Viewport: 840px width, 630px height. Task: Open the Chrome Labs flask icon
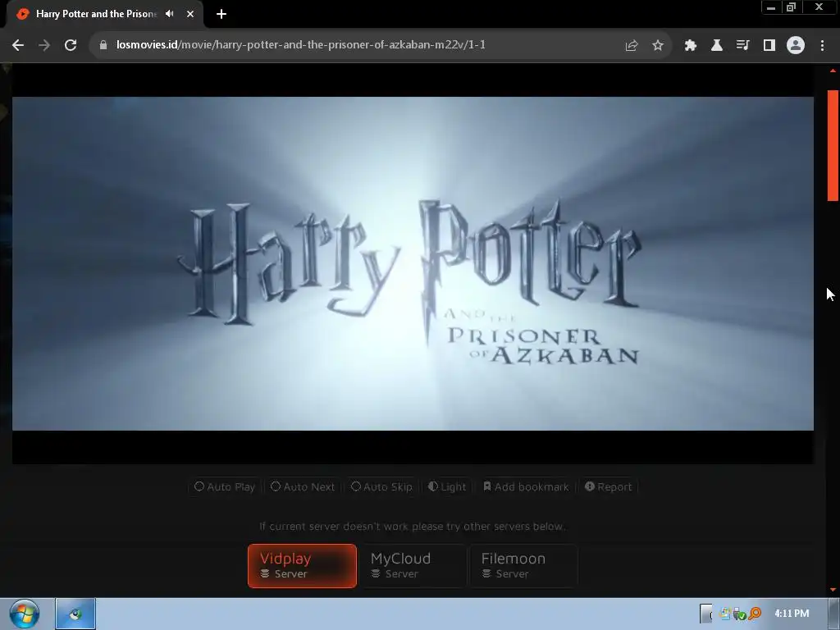pos(716,46)
